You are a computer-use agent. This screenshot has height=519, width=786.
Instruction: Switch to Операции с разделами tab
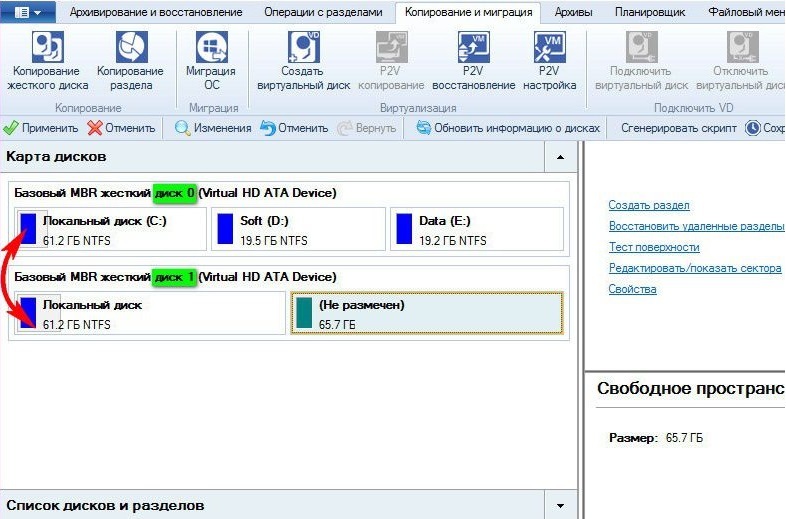point(323,12)
